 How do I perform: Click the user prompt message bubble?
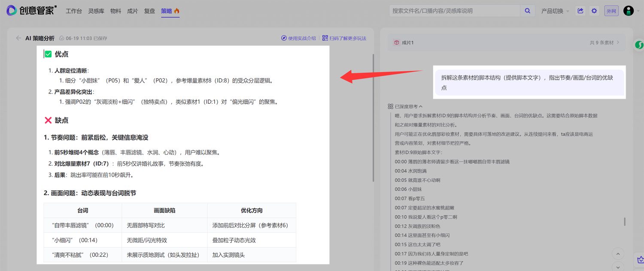click(529, 82)
